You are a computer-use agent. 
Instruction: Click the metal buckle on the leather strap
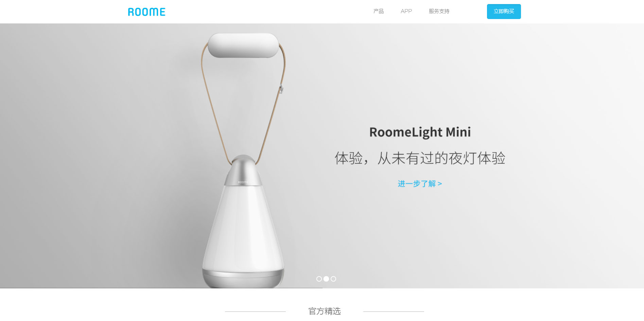click(x=281, y=89)
